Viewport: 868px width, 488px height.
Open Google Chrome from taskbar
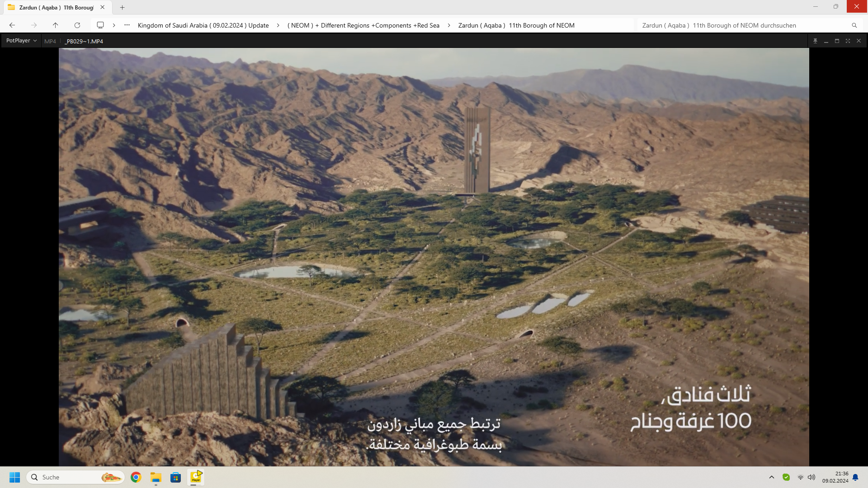(136, 477)
